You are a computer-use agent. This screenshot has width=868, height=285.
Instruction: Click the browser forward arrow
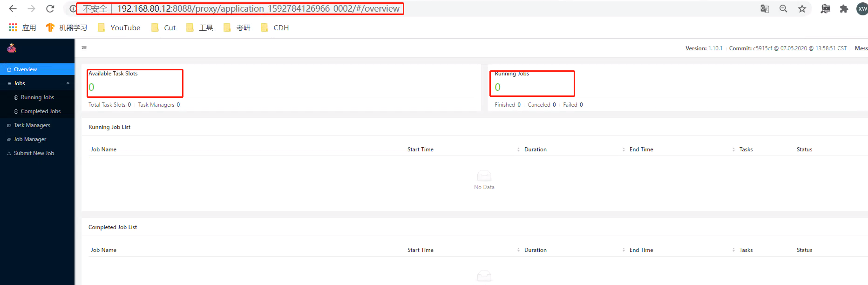click(31, 8)
